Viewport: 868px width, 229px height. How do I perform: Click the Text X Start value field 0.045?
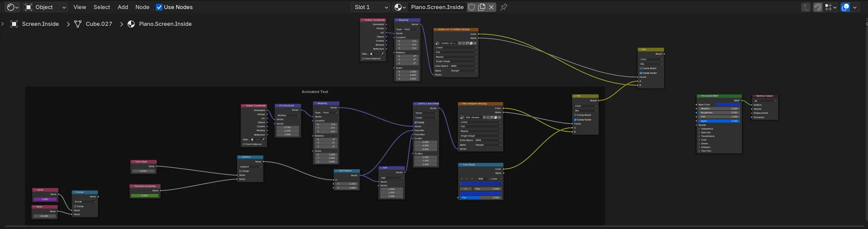pos(144,171)
